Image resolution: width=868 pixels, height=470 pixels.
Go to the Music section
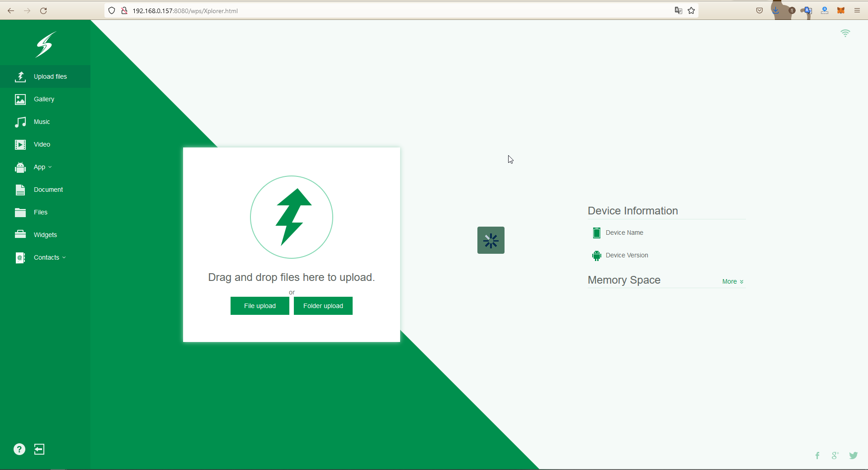tap(45, 122)
